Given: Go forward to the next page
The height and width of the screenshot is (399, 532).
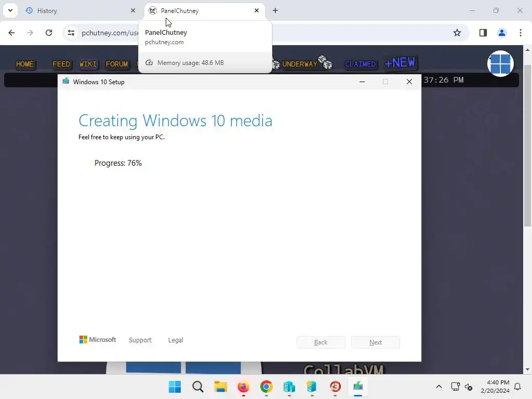Looking at the screenshot, I should [30, 33].
